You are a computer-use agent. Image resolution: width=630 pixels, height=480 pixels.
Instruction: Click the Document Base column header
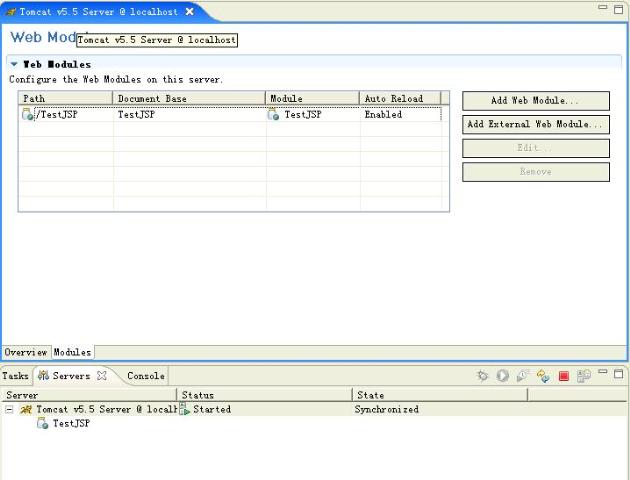point(189,98)
